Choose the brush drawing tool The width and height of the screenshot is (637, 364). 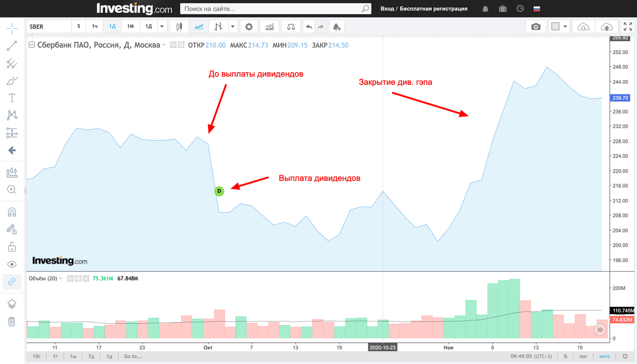[x=12, y=81]
